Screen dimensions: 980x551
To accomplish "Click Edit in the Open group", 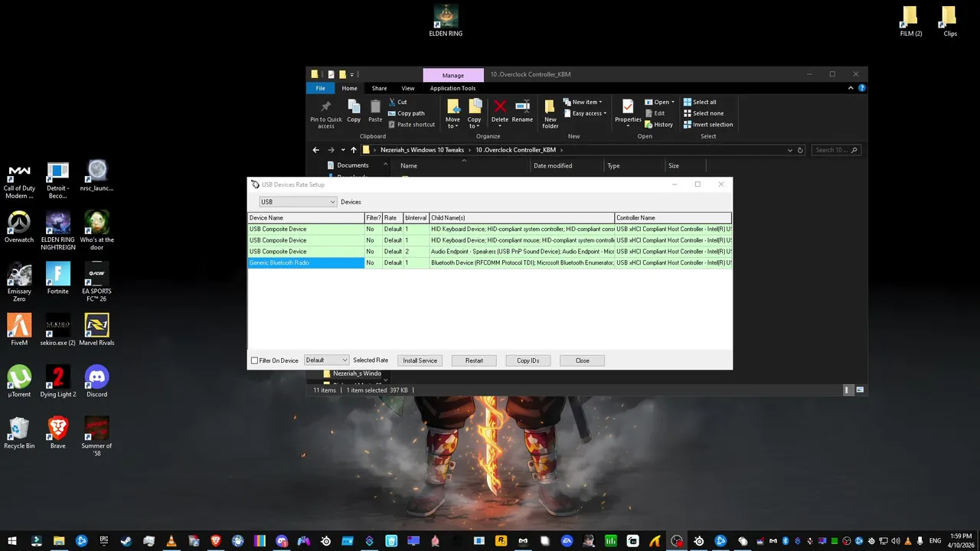I will pos(655,113).
